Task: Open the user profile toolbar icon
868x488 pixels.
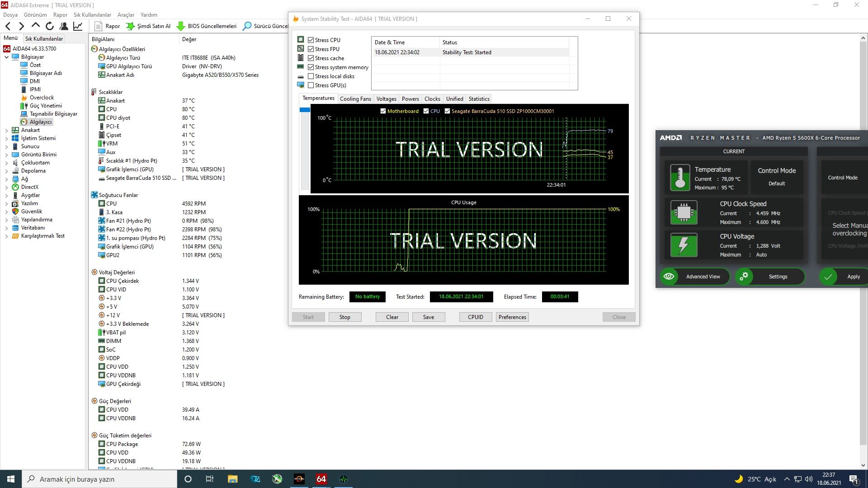Action: 64,26
